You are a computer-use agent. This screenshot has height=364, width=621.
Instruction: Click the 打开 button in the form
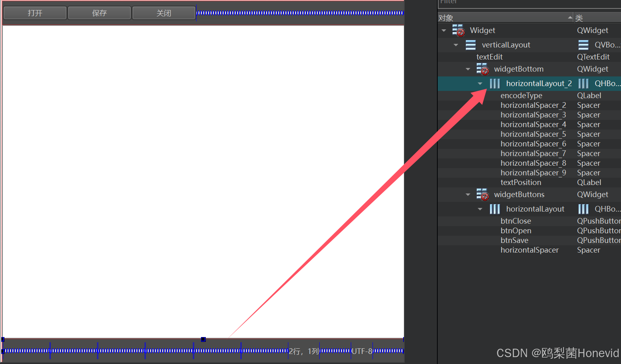[35, 13]
